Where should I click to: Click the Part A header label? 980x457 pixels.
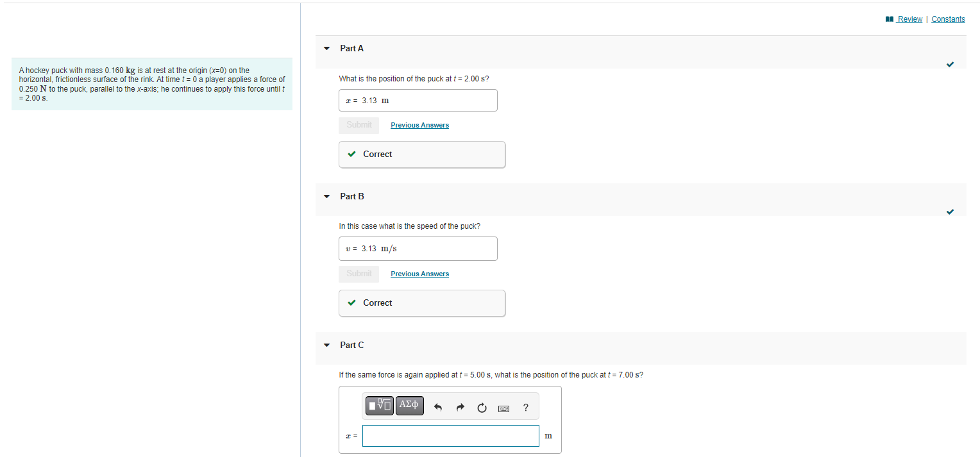[x=352, y=48]
